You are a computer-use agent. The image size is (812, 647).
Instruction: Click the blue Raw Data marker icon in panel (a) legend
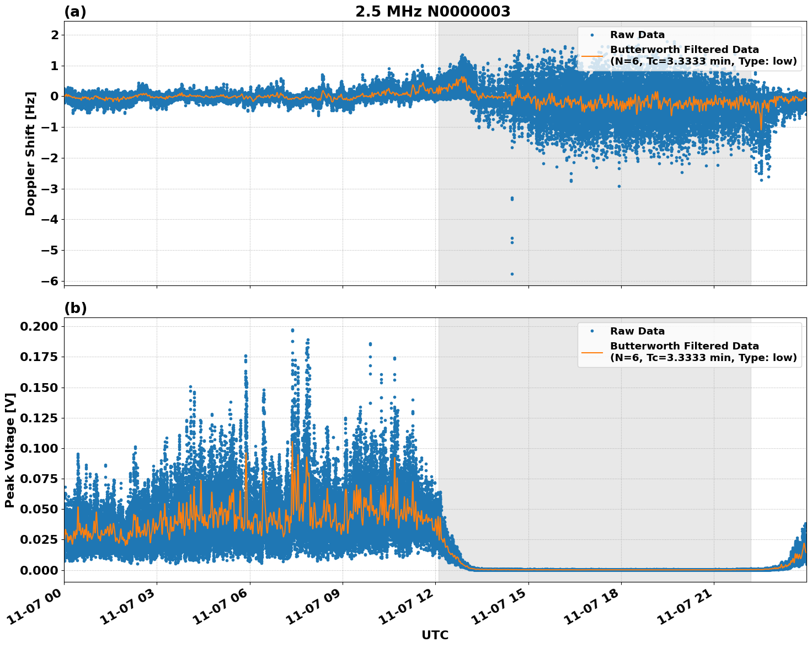point(592,34)
